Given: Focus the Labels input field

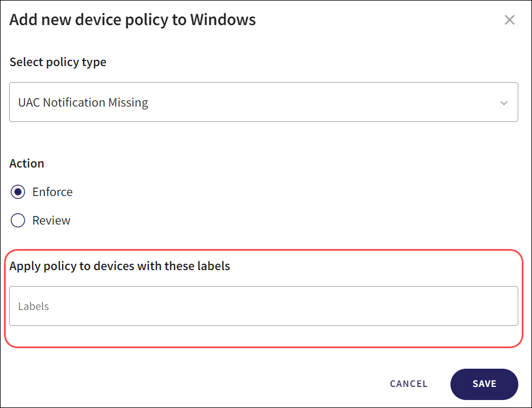Looking at the screenshot, I should (x=263, y=306).
